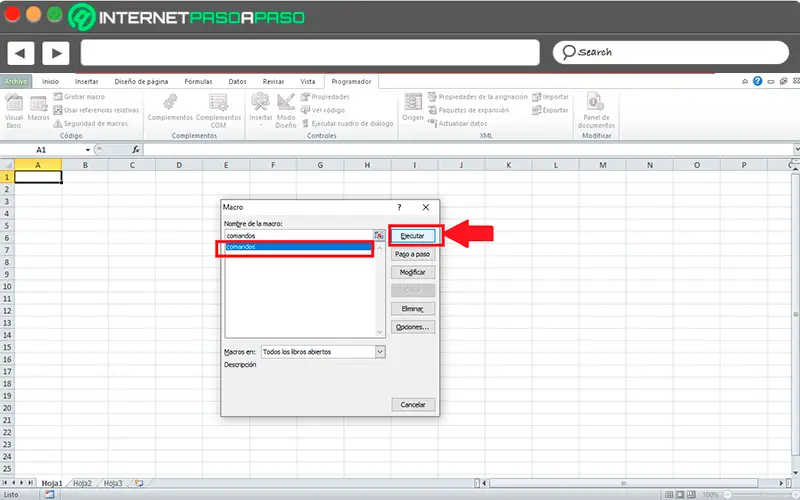The width and height of the screenshot is (800, 500).
Task: Click the Excel help question mark icon
Action: click(758, 81)
